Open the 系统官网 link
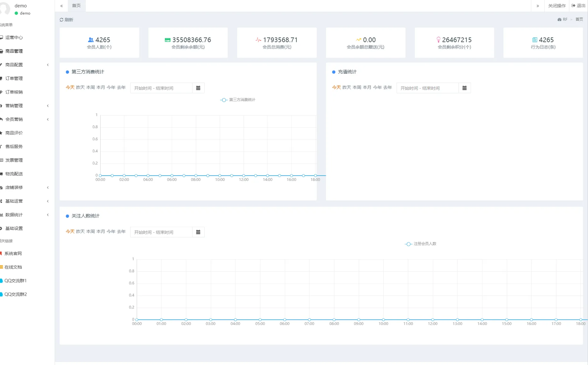Viewport: 588px width, 365px height. pos(13,254)
